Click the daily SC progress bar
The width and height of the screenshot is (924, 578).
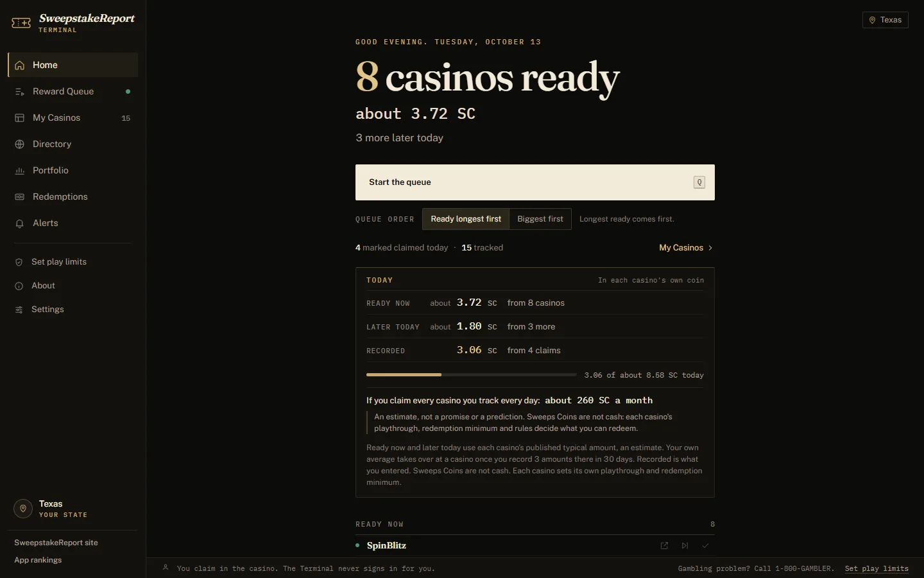(472, 374)
